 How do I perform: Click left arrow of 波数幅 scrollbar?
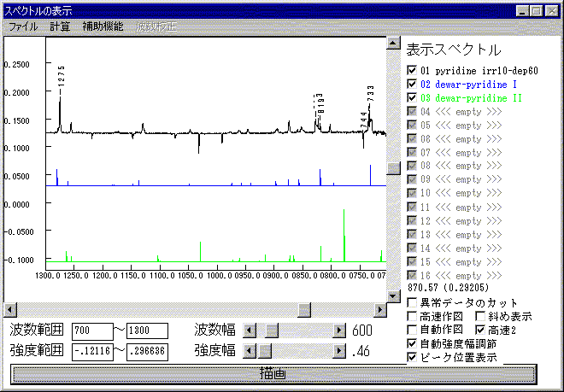pos(249,330)
